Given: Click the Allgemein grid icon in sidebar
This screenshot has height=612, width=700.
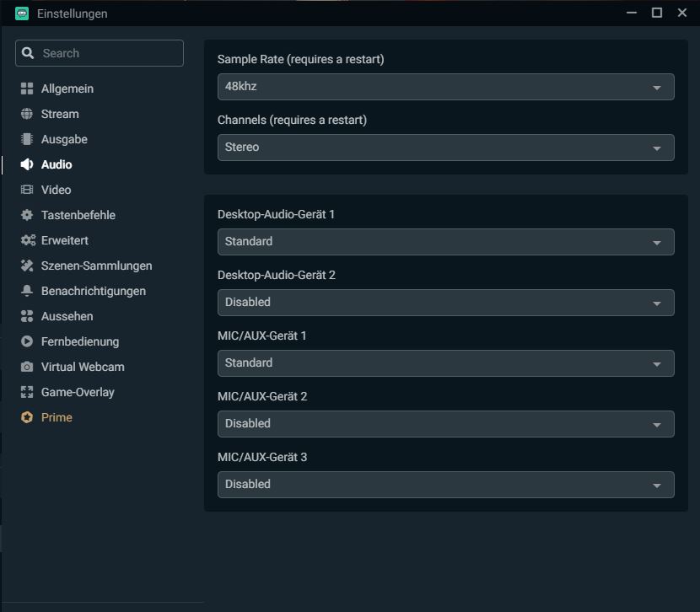Looking at the screenshot, I should click(27, 89).
